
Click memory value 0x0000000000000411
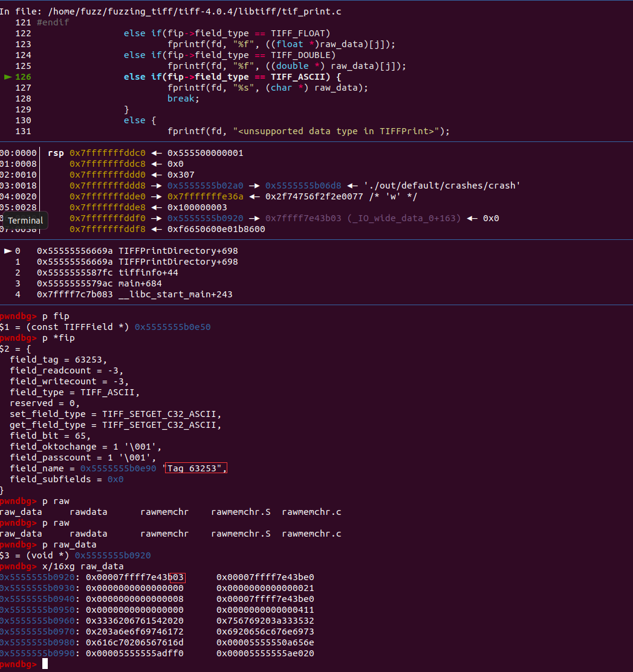265,610
